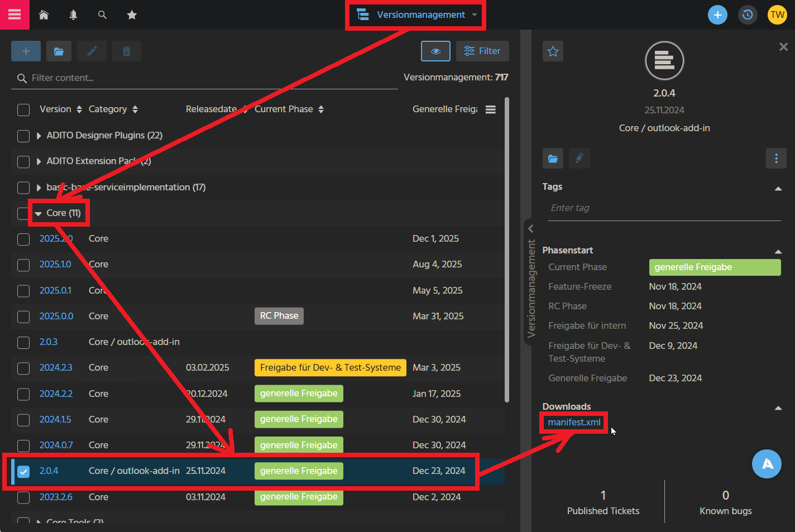
Task: Go to the home dashboard icon
Action: coord(44,15)
